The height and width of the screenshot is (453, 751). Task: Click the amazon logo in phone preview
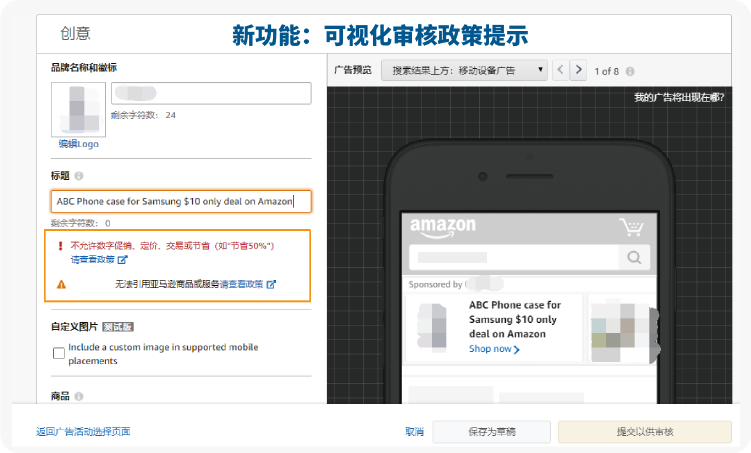pyautogui.click(x=443, y=227)
